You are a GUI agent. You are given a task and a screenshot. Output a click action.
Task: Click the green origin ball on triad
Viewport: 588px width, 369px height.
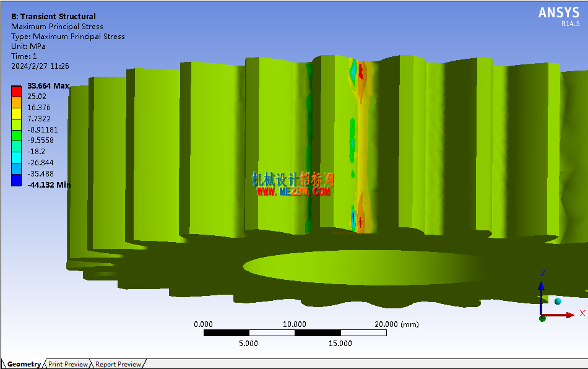(x=542, y=319)
